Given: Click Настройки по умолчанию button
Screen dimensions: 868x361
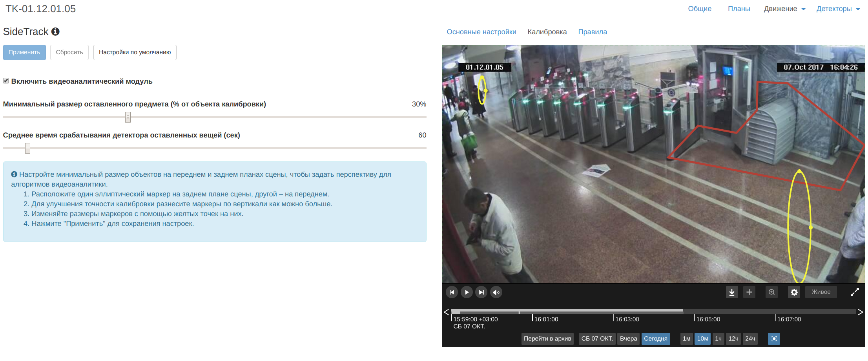Looking at the screenshot, I should click(135, 52).
